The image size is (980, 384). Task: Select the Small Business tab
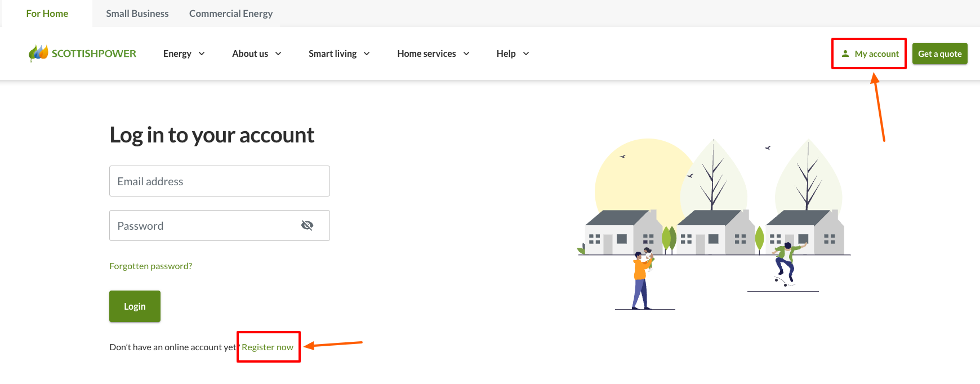coord(137,14)
